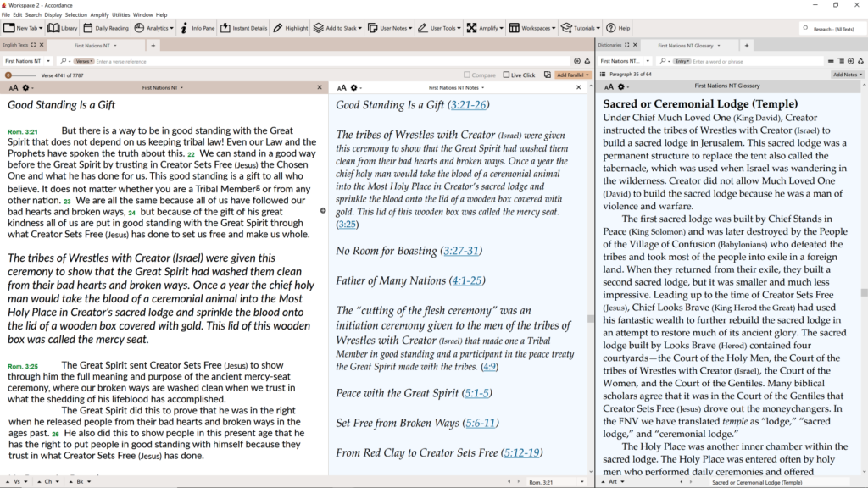Expand the Add Parallel dropdown

pos(573,75)
